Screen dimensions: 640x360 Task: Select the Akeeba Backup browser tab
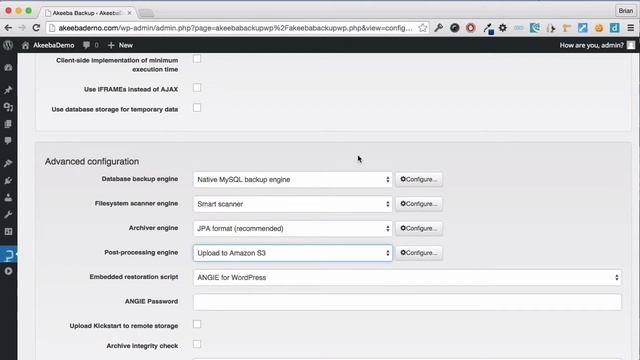(x=87, y=13)
